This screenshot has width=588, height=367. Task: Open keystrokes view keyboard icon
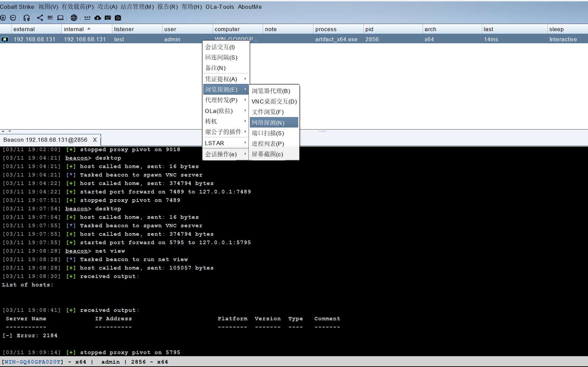pos(108,18)
